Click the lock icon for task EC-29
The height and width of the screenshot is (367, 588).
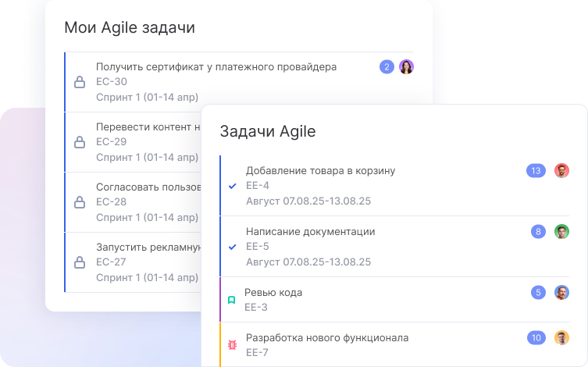click(x=80, y=142)
